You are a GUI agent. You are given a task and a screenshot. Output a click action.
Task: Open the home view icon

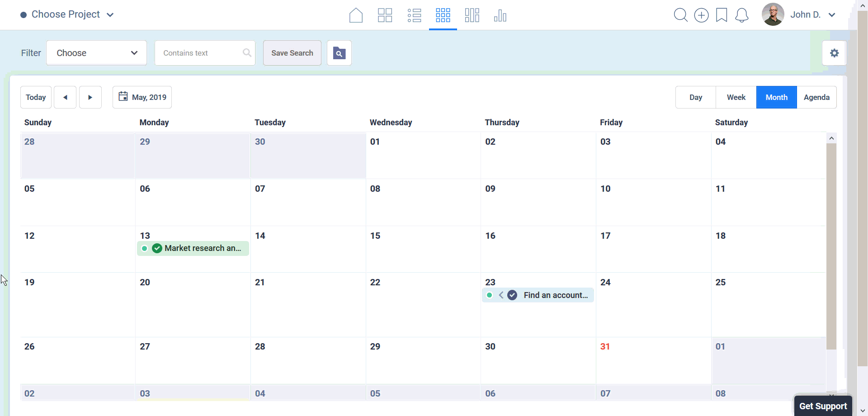(x=356, y=15)
